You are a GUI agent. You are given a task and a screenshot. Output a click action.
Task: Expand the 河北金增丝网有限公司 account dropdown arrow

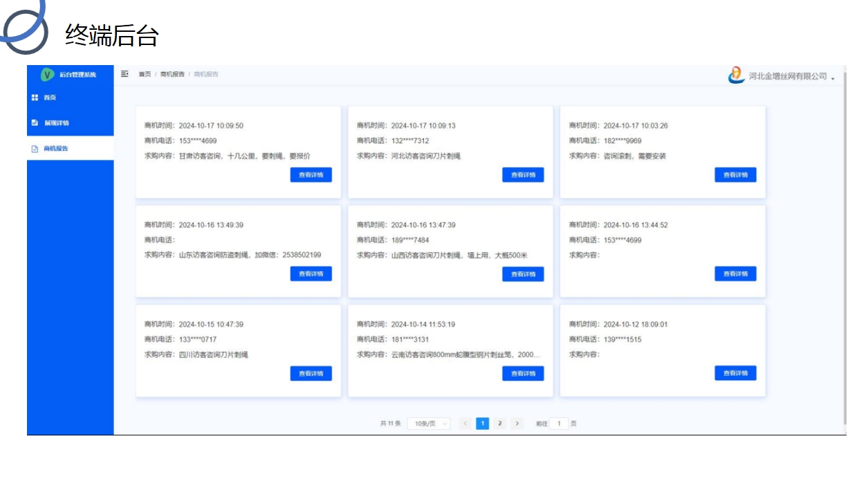point(833,78)
